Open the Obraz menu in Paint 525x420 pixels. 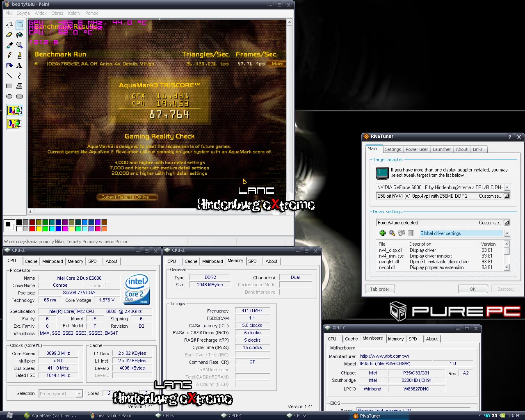57,13
